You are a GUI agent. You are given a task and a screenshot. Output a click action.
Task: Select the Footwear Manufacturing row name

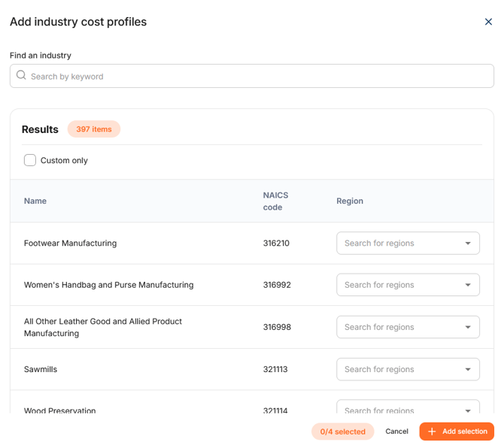(x=71, y=243)
